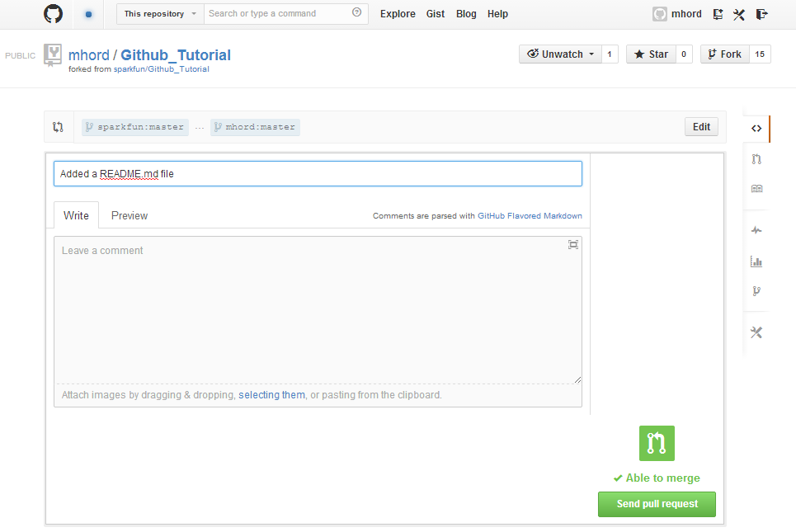Viewport: 796px width, 532px height.
Task: Open the GitHub home logo
Action: click(54, 14)
